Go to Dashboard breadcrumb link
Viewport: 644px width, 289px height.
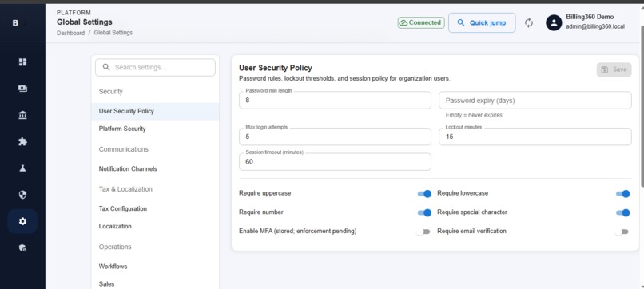point(70,33)
